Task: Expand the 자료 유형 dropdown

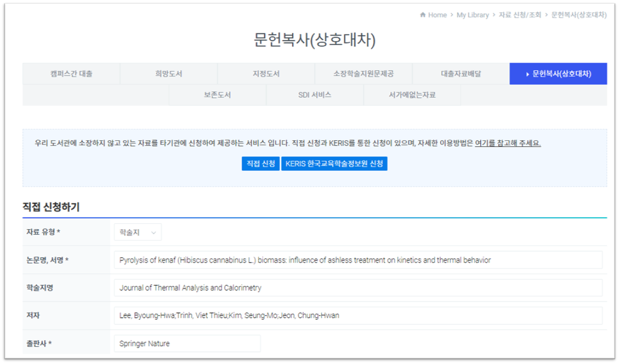Action: (x=138, y=232)
